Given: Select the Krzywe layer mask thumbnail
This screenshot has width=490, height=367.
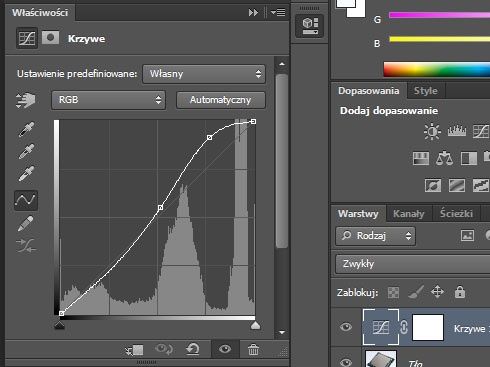Looking at the screenshot, I should (428, 327).
